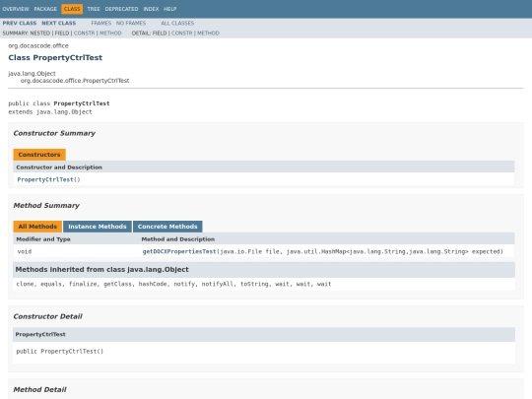
Task: Click 'org.docascode.office.PropertyCtrlTest' in inheritance tree
Action: (75, 81)
